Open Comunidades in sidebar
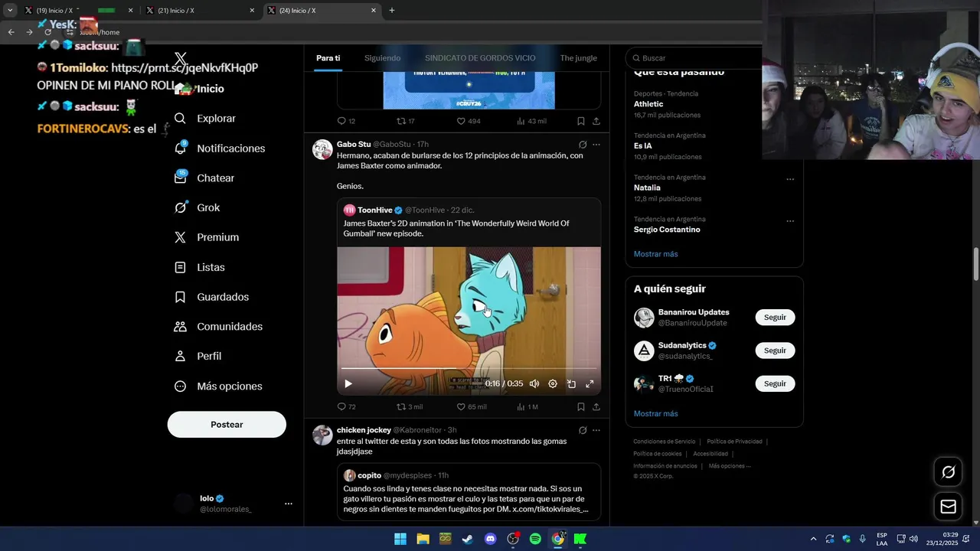The image size is (980, 551). coord(218,327)
